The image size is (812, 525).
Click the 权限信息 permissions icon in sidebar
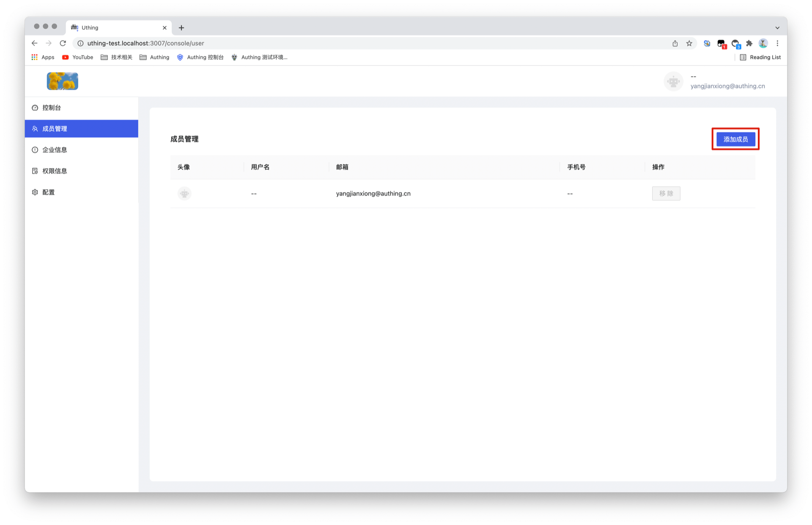pos(35,170)
